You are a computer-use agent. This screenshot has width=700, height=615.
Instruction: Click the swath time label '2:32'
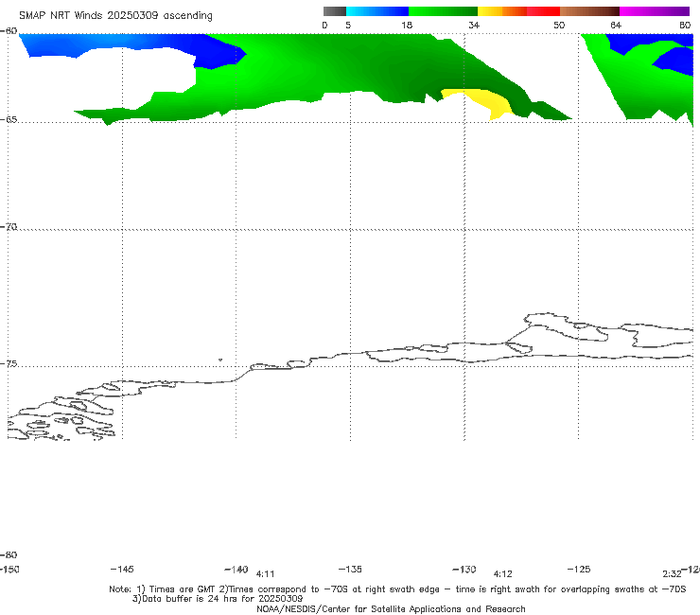672,574
